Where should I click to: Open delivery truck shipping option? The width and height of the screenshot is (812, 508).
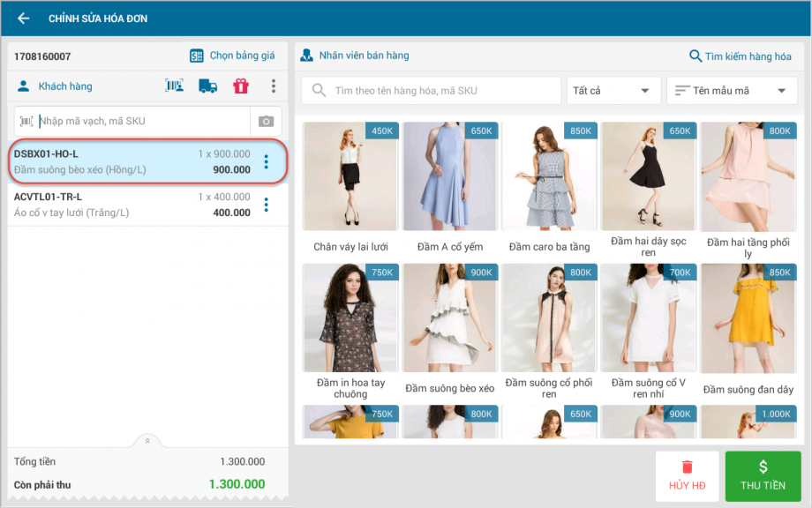pyautogui.click(x=207, y=86)
